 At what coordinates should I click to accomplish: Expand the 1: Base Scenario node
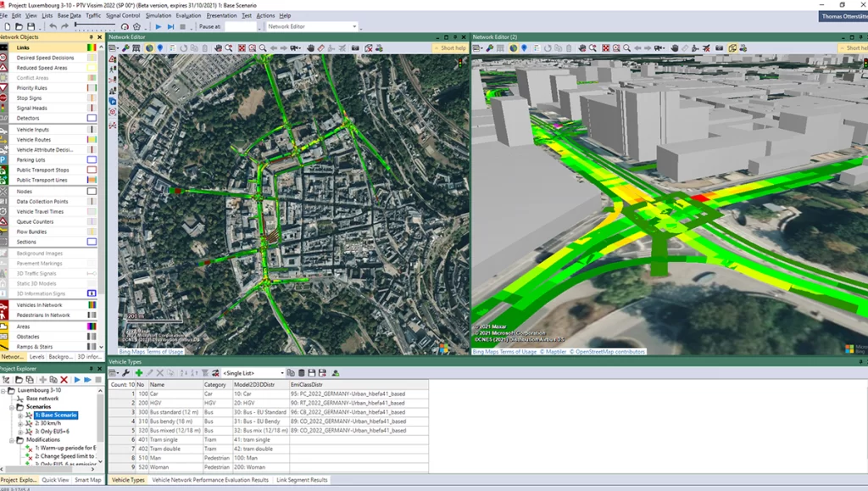coord(20,416)
